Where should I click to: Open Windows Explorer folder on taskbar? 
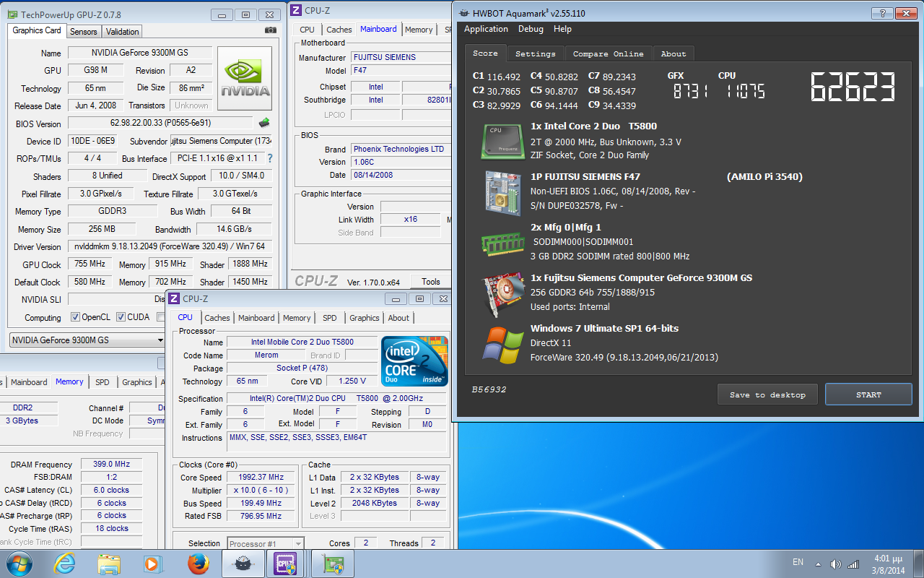[x=109, y=564]
